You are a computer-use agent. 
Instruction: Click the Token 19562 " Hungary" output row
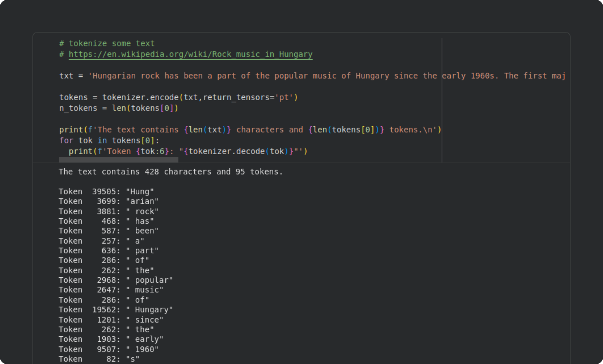pos(116,310)
